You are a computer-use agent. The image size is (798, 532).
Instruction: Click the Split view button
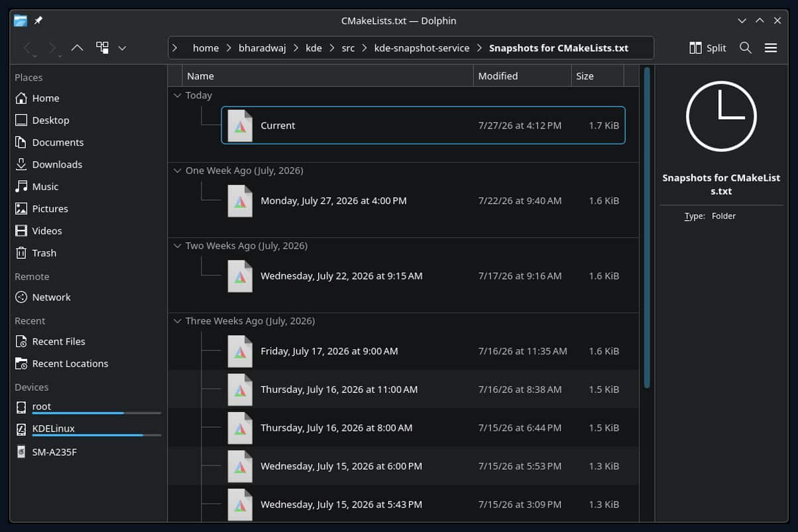[707, 48]
